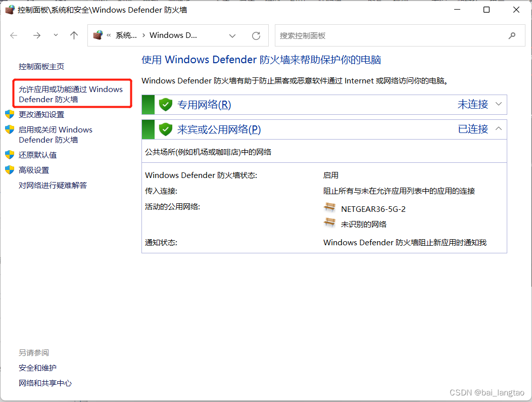The image size is (532, 402).
Task: Click the 传入连接 label
Action: point(161,191)
